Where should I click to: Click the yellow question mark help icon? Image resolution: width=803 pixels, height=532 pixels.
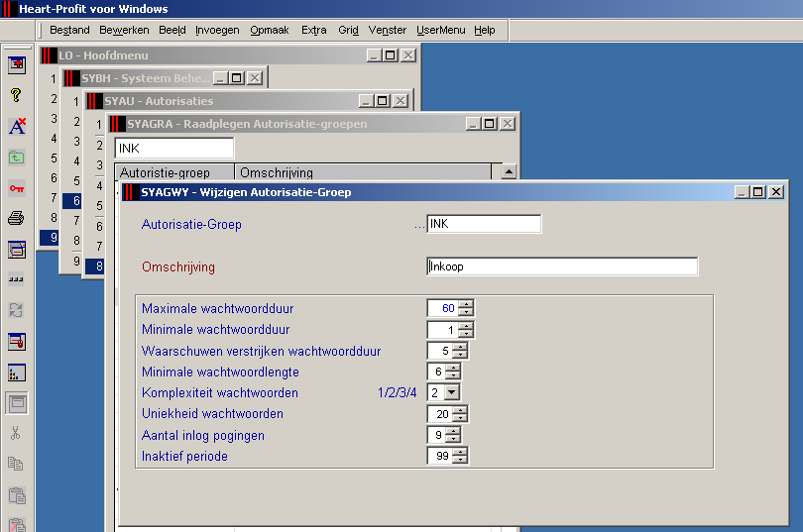(16, 95)
